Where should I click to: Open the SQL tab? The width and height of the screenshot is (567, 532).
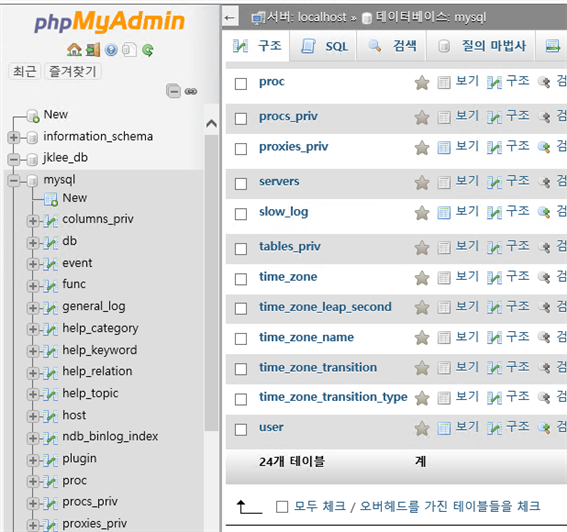tap(324, 46)
